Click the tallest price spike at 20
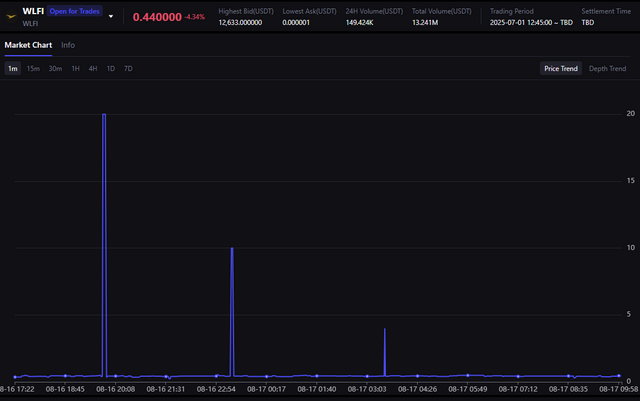The image size is (640, 401). coord(104,115)
